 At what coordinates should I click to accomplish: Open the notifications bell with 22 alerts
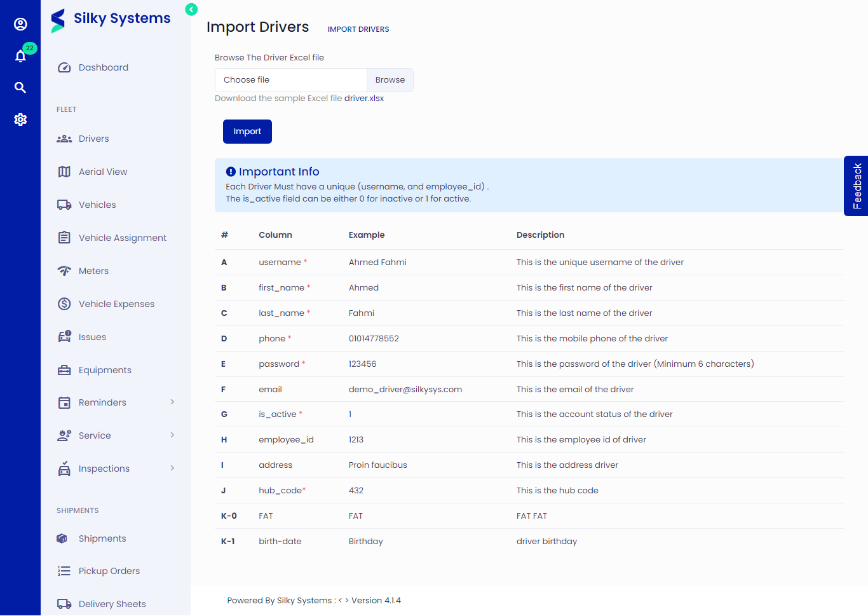[x=20, y=55]
